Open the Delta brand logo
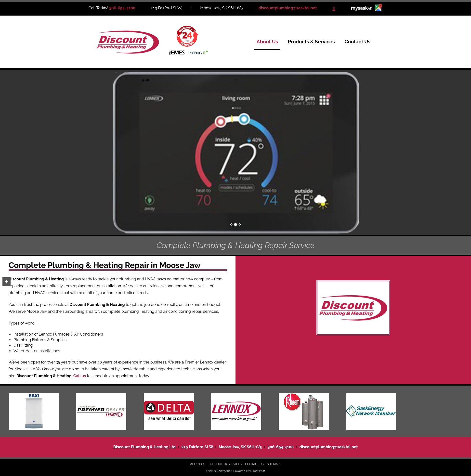 pos(169,411)
